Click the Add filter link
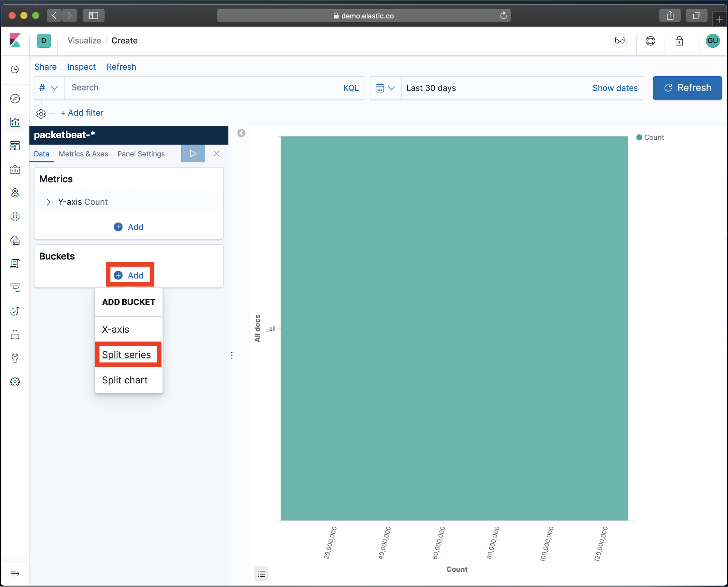728x587 pixels. 82,113
